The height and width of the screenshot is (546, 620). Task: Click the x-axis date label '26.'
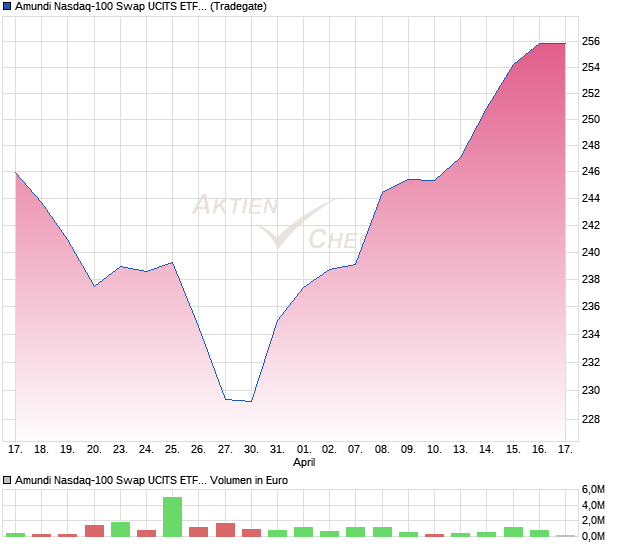(198, 450)
